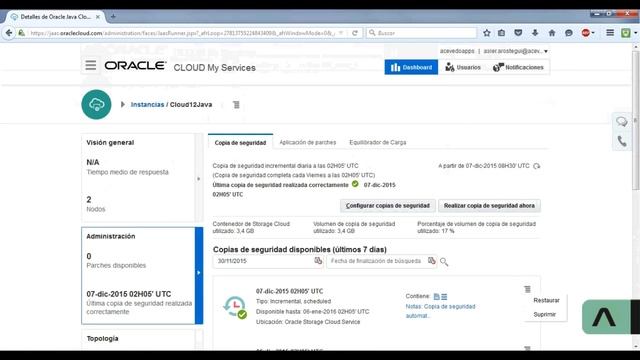Image resolution: width=640 pixels, height=360 pixels.
Task: Click the phone contact side icon
Action: pyautogui.click(x=622, y=141)
